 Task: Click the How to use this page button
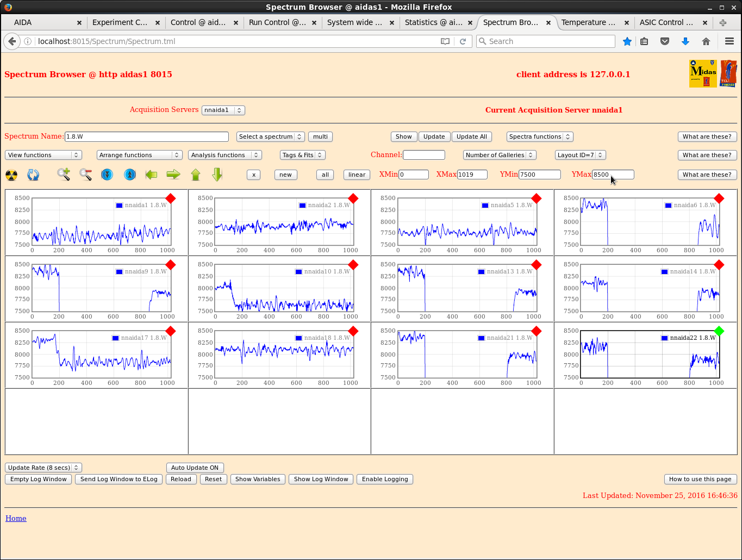[700, 479]
